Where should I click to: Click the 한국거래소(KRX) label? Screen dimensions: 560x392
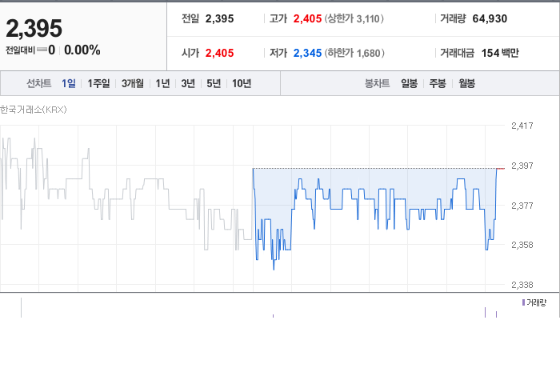pyautogui.click(x=34, y=110)
